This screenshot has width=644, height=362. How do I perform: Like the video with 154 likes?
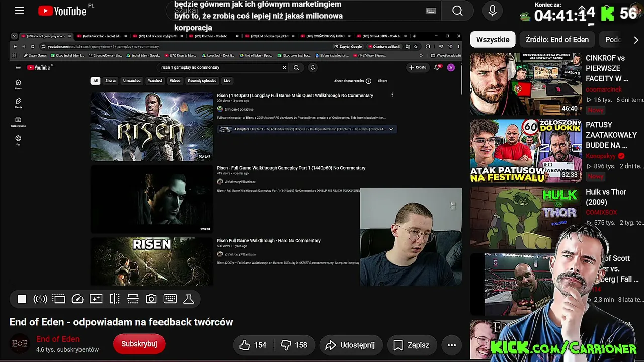[x=253, y=345]
